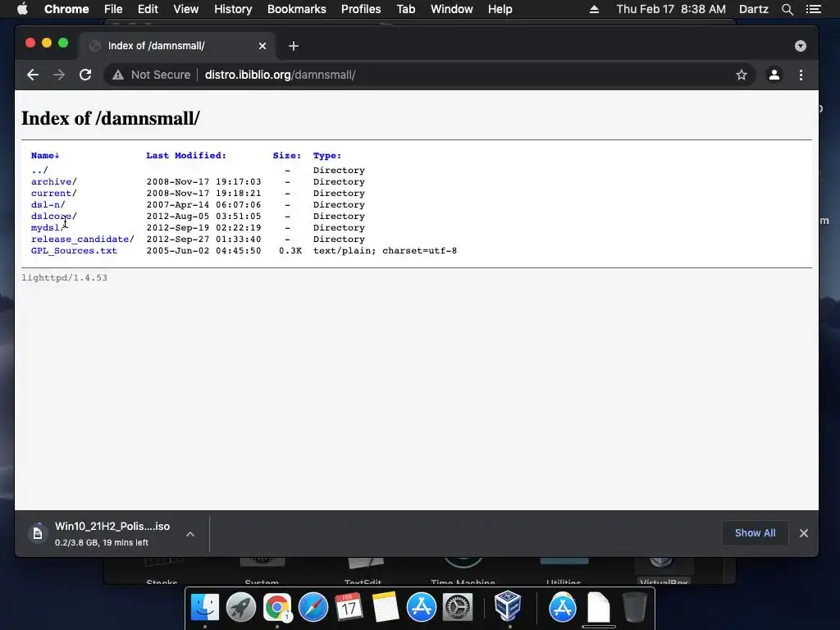The image size is (840, 630).
Task: Expand the Win10 ISO download options chevron
Action: (190, 534)
